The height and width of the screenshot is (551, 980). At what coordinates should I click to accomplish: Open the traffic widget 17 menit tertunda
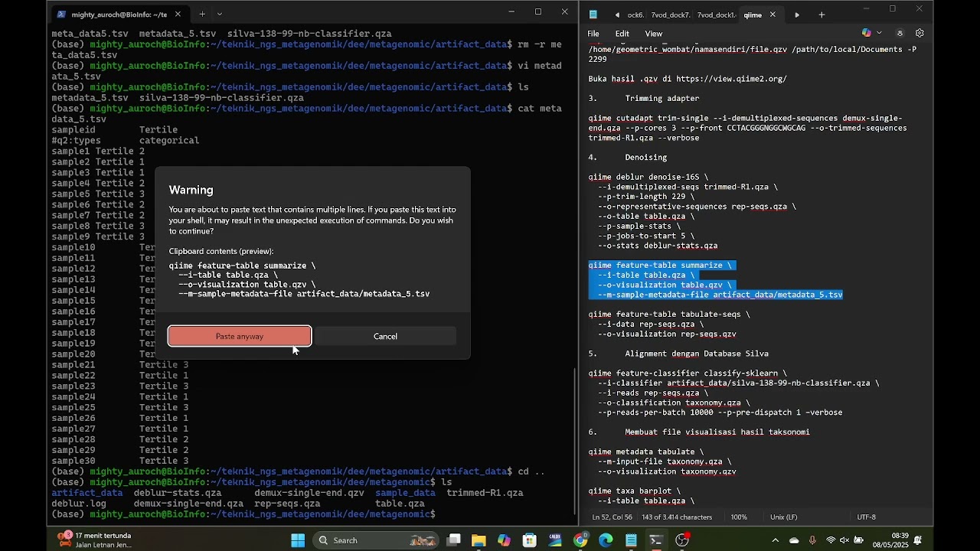[95, 540]
